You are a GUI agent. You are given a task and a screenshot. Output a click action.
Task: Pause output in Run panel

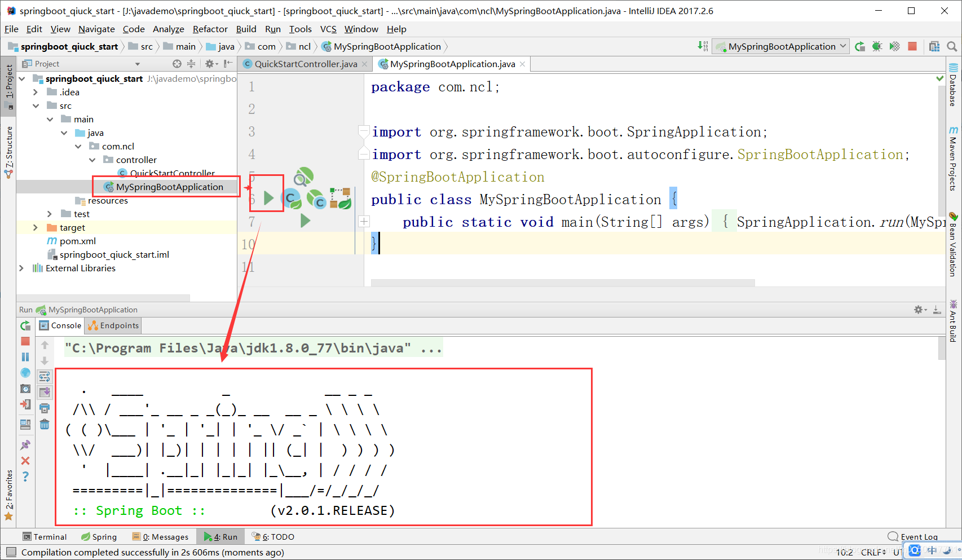point(25,357)
